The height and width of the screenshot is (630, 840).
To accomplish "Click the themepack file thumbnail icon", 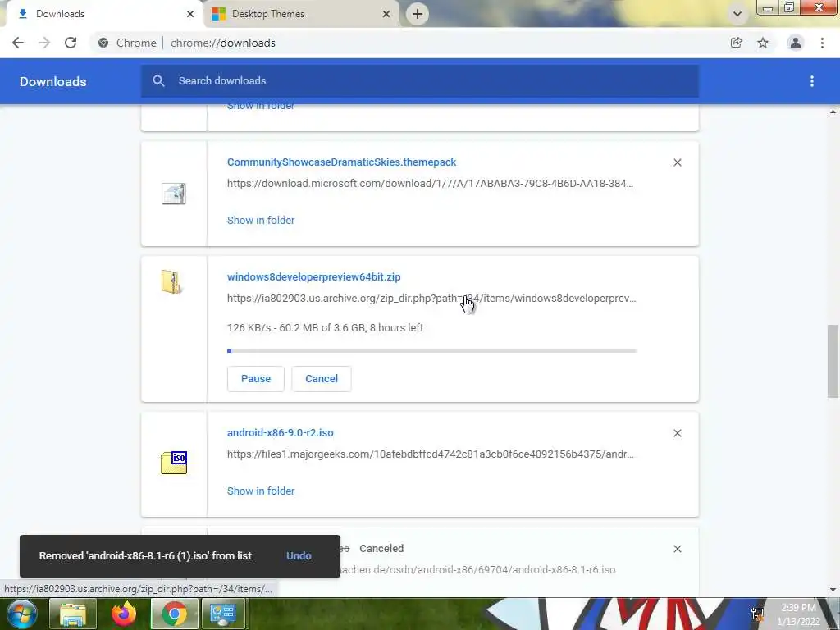I will [174, 194].
